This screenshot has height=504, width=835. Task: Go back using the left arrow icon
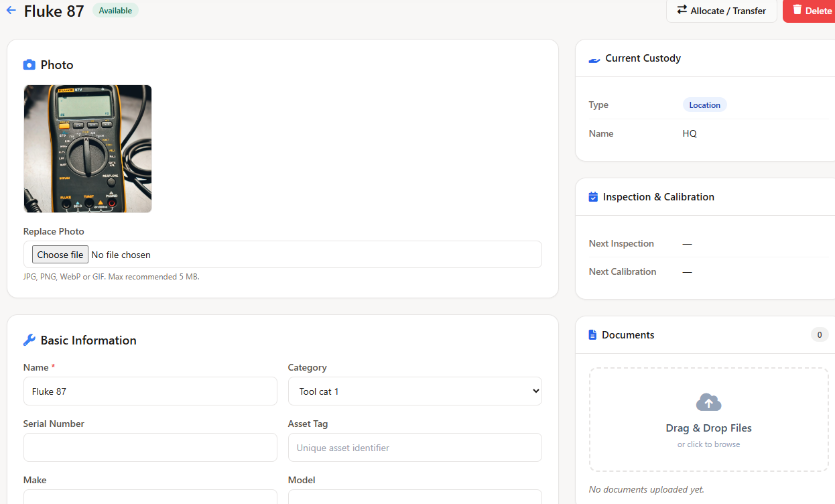(x=11, y=10)
